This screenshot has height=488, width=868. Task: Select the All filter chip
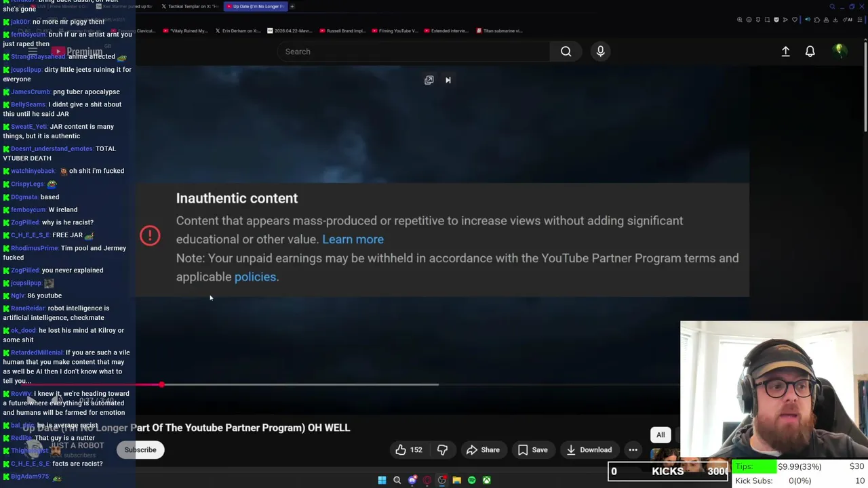tap(660, 435)
